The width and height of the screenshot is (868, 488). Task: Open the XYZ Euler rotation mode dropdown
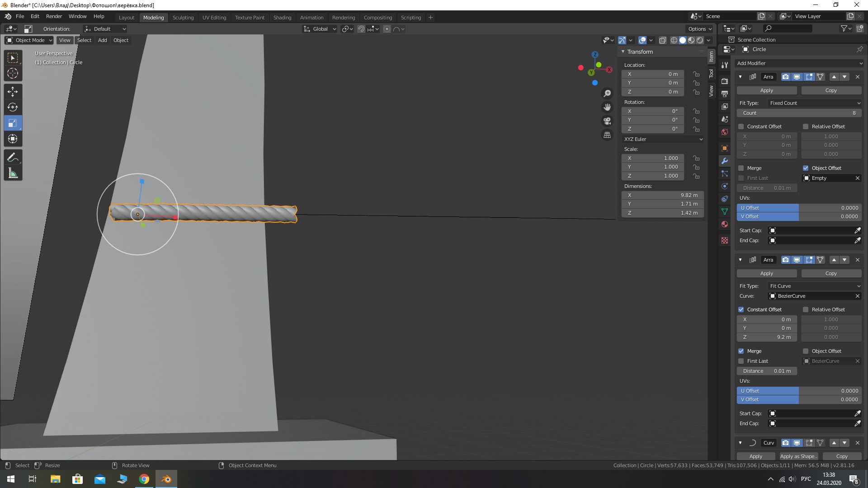tap(663, 139)
